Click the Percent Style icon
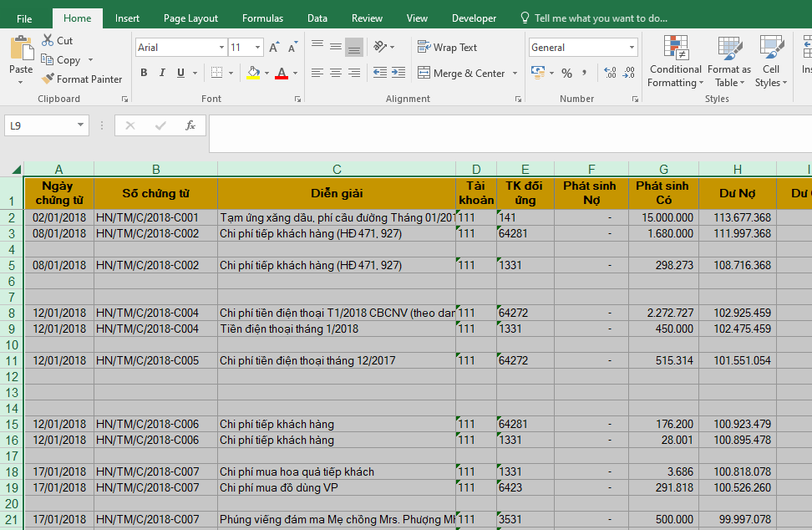Screen dimensions: 812x530 [566, 74]
